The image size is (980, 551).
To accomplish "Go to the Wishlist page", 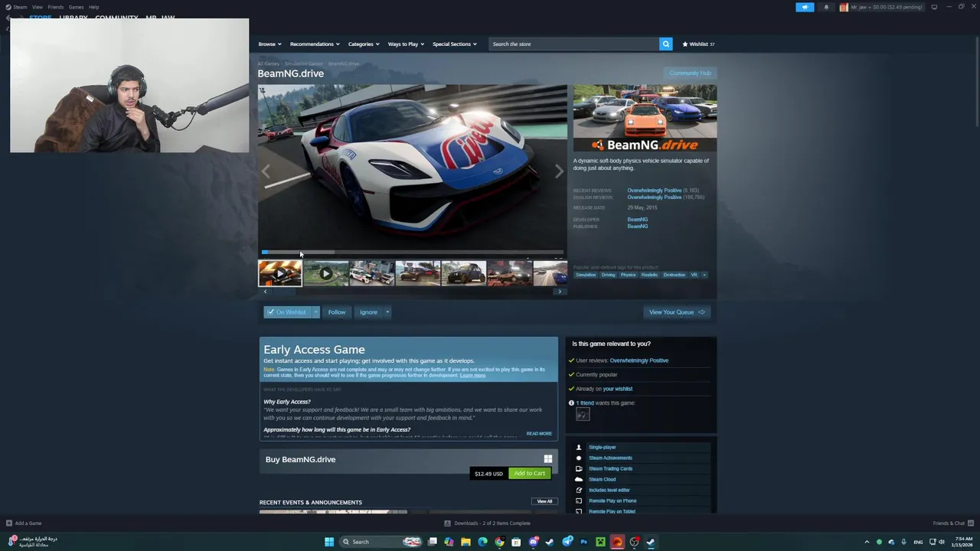I will point(698,44).
